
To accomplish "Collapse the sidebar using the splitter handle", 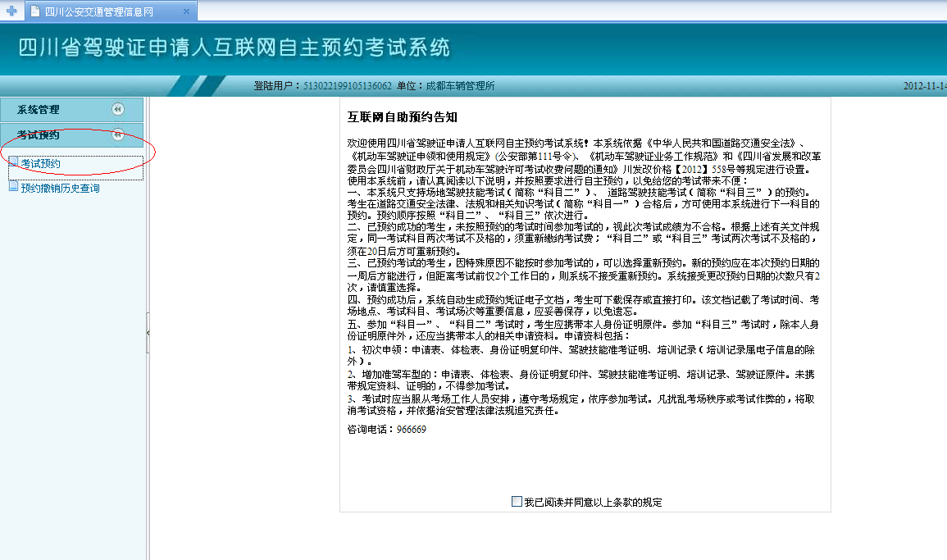I will tap(148, 332).
